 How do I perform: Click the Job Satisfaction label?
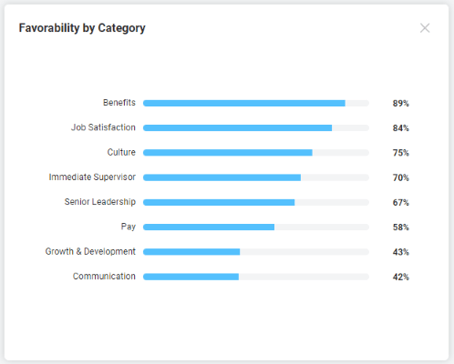pyautogui.click(x=103, y=128)
